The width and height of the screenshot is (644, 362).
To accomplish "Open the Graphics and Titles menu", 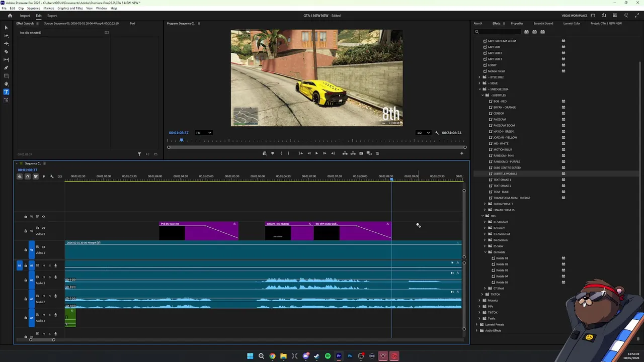I will pos(70,9).
